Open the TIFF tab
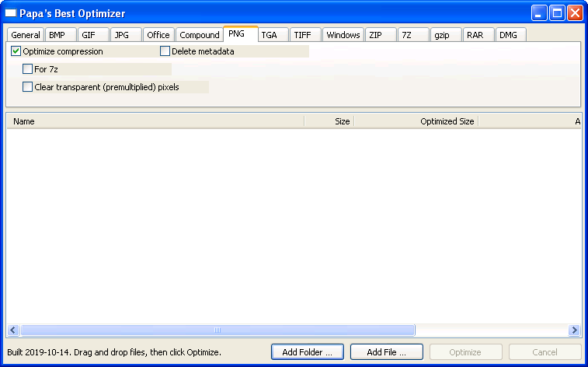Viewport: 588px width, 367px height. [x=302, y=35]
